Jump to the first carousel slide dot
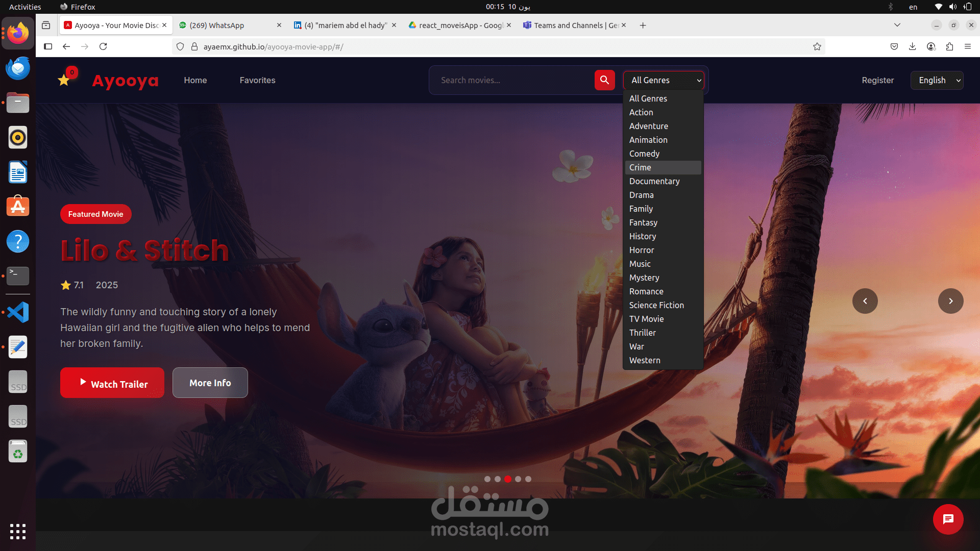 click(487, 479)
